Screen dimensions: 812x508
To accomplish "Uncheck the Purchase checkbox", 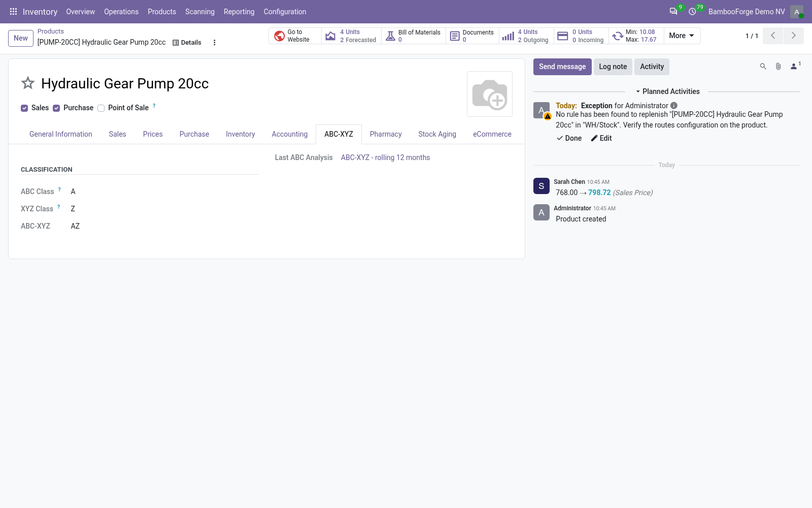I will click(56, 108).
